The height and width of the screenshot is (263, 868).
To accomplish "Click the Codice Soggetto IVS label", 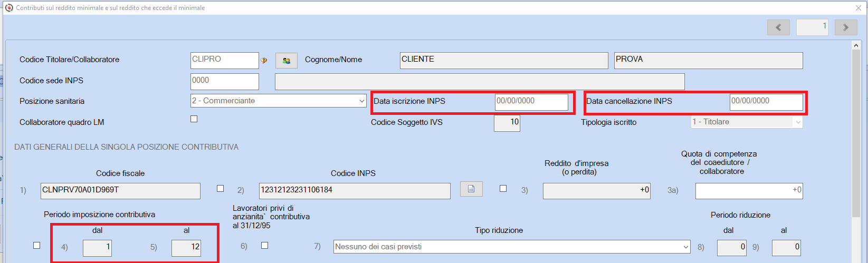I will pyautogui.click(x=407, y=122).
